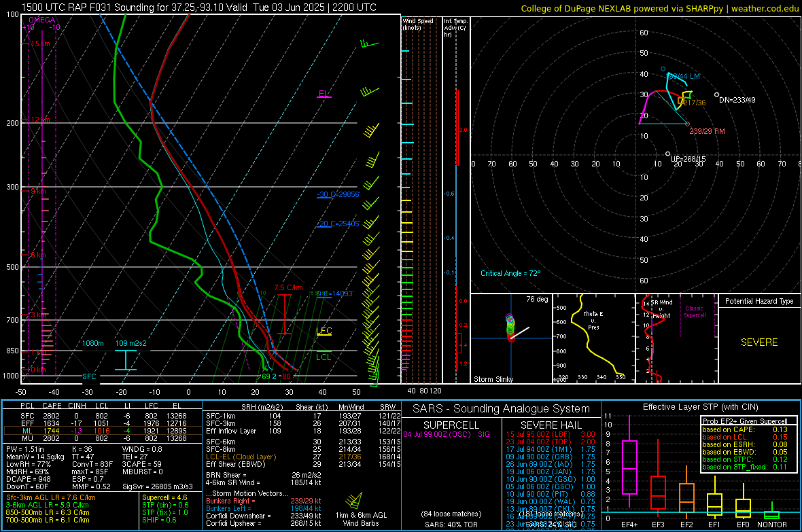Click the 04 Jul 99 00Z (OSC) supercell analogue
The image size is (802, 532).
(x=447, y=434)
